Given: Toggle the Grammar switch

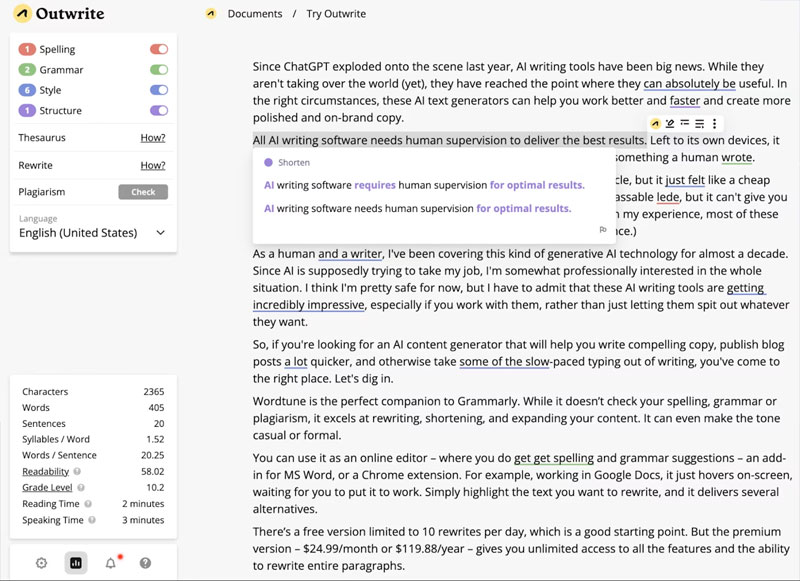Looking at the screenshot, I should coord(158,70).
